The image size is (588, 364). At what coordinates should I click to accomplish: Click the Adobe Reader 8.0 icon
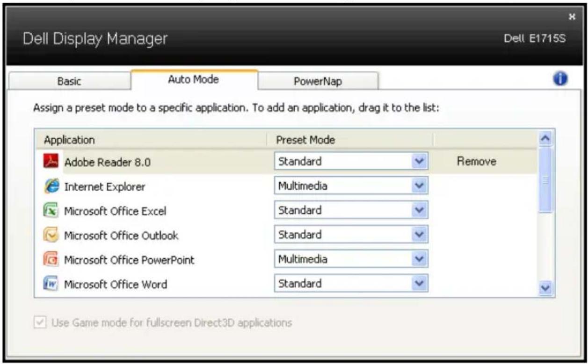click(x=51, y=162)
